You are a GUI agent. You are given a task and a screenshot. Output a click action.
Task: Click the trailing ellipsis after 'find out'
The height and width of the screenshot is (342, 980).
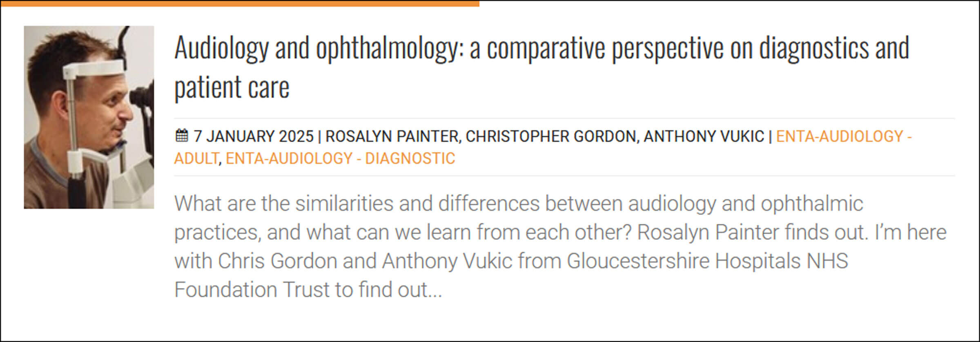tap(435, 290)
